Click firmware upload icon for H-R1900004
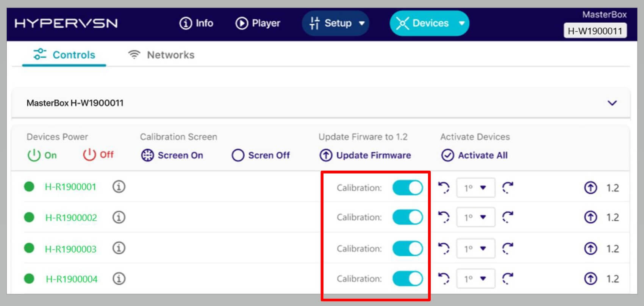Image resolution: width=644 pixels, height=306 pixels. tap(590, 279)
